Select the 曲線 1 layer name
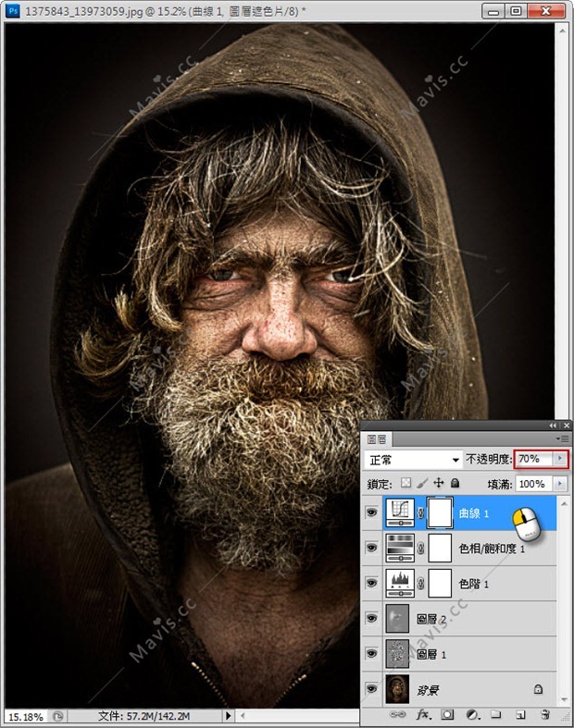This screenshot has height=728, width=574. [x=474, y=513]
